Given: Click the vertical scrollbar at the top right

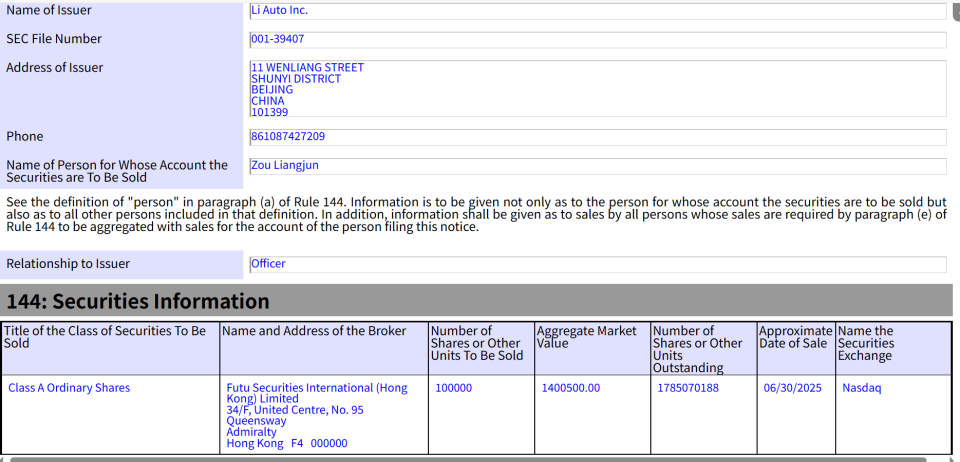Looking at the screenshot, I should coord(956,11).
